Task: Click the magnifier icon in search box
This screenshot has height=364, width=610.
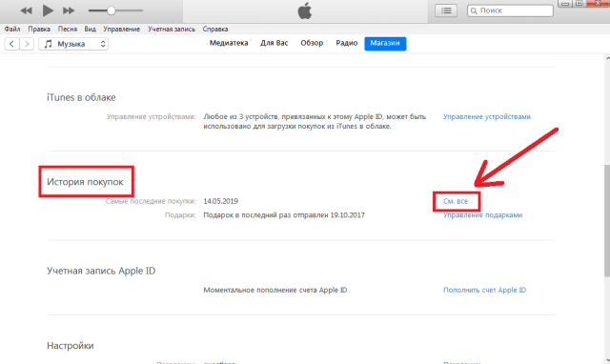Action: coord(474,10)
